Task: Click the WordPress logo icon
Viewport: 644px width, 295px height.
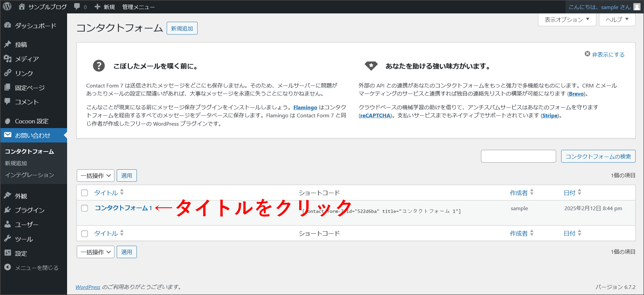Action: coord(7,6)
